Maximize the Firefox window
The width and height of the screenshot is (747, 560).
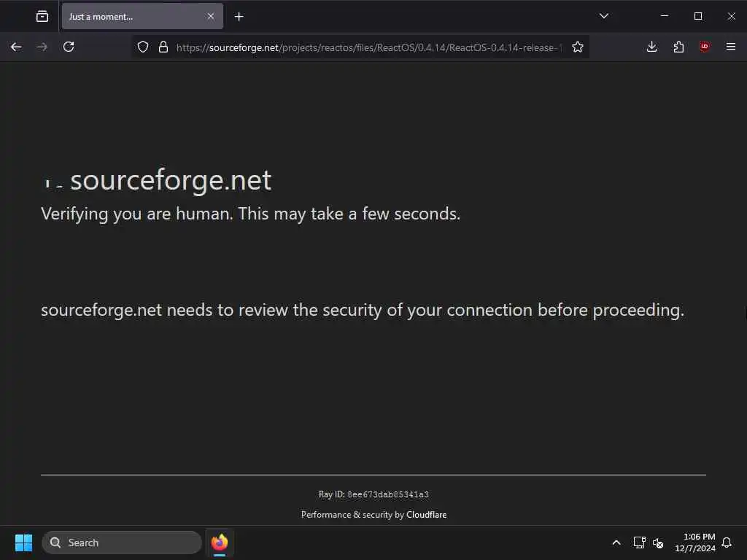pos(698,16)
